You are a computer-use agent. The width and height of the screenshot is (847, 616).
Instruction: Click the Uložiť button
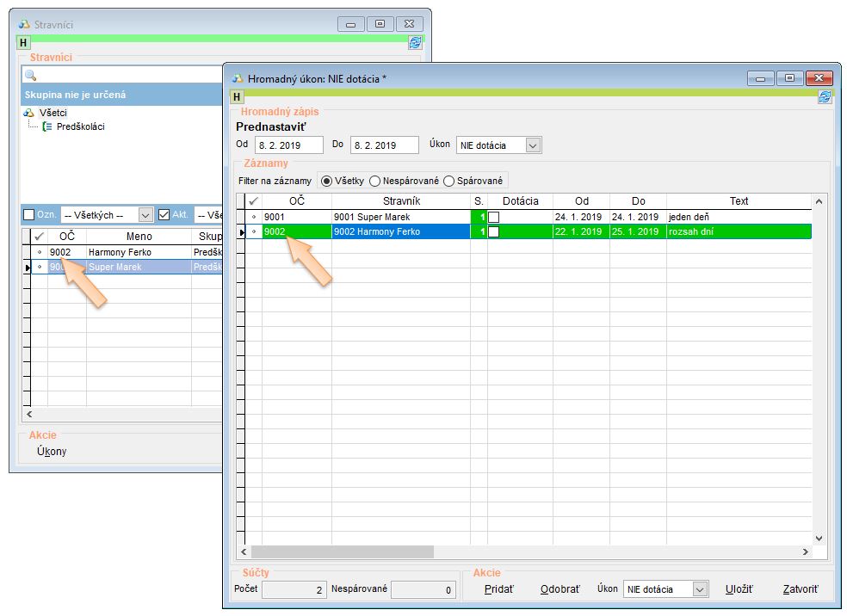(x=739, y=589)
